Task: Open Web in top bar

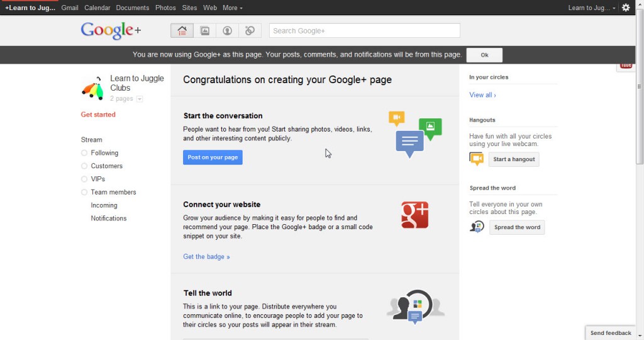Action: pyautogui.click(x=210, y=8)
